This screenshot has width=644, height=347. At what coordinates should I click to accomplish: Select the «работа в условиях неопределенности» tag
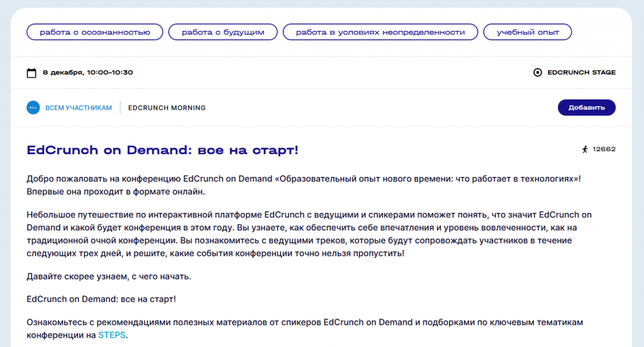coord(380,32)
